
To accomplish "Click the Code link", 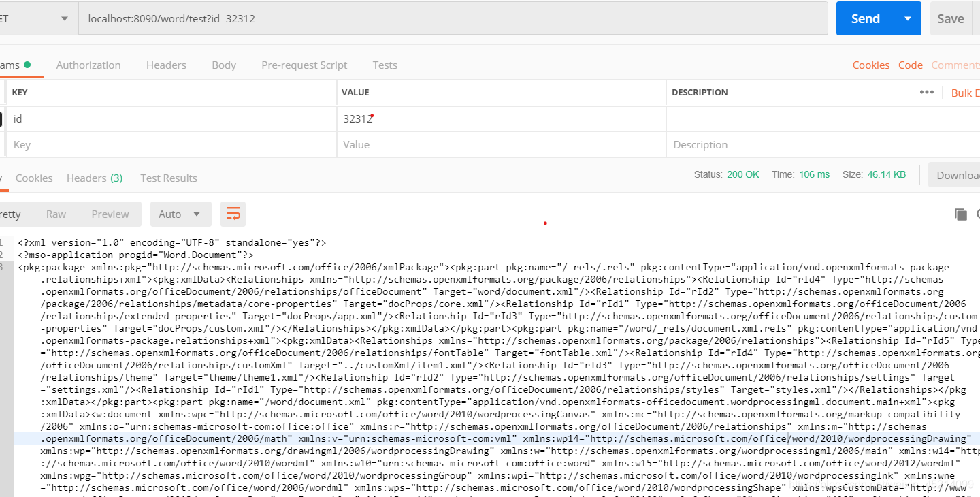I will click(x=911, y=65).
